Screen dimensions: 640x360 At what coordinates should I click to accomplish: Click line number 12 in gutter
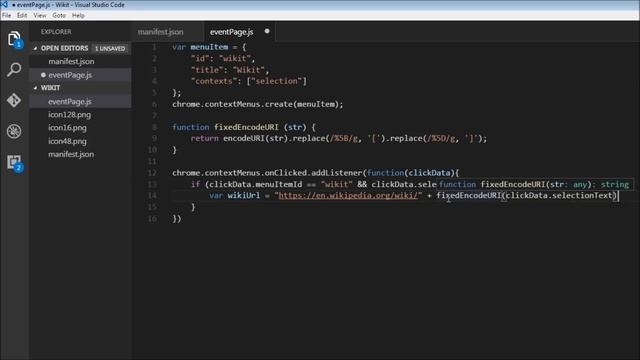(x=152, y=173)
